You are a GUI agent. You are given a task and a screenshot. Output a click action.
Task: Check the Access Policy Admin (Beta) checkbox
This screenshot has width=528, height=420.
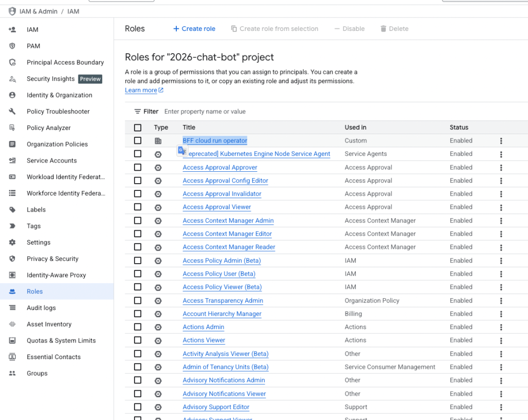[138, 260]
